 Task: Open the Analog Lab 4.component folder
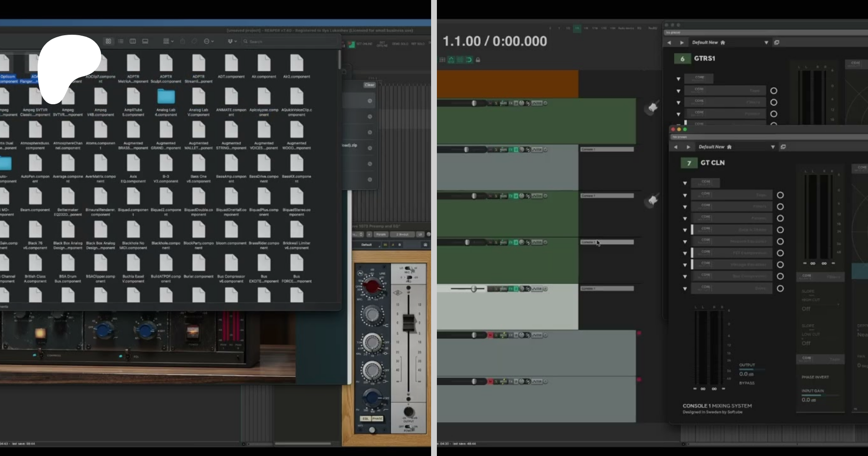pos(166,97)
